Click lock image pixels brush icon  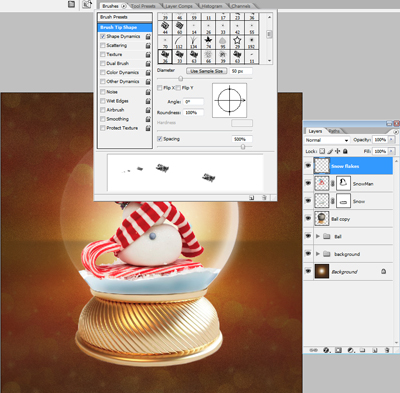pos(330,151)
